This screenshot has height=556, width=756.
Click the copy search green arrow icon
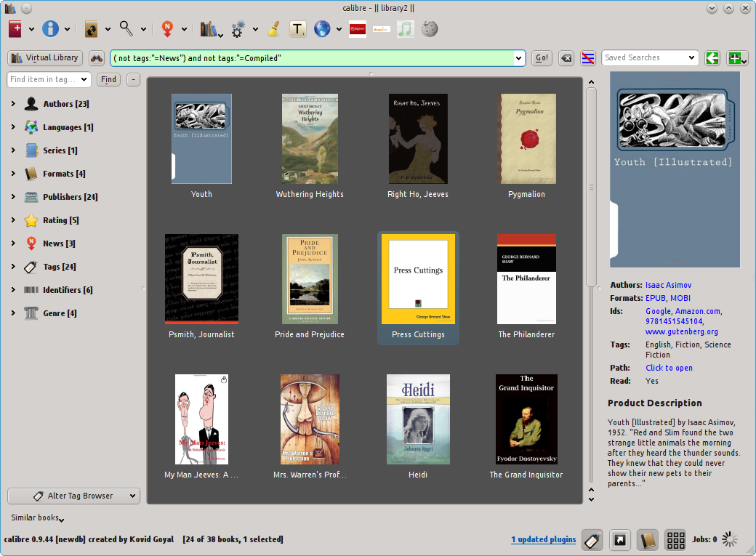click(712, 58)
